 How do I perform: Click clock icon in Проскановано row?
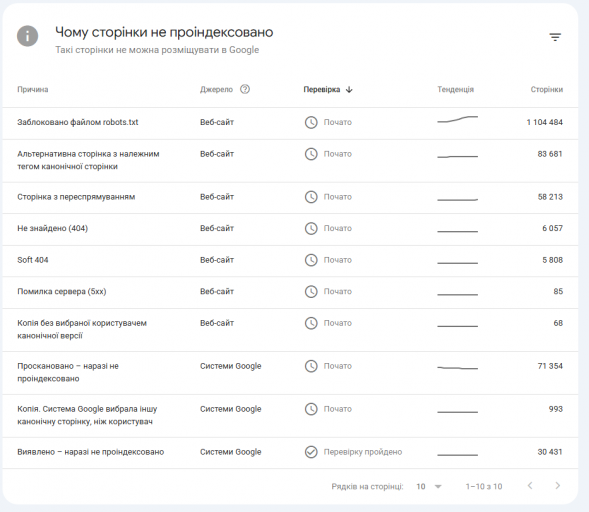coord(311,366)
